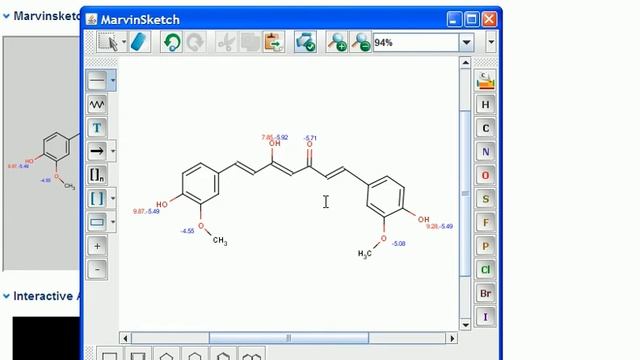Select Bromine atom button

[x=485, y=293]
